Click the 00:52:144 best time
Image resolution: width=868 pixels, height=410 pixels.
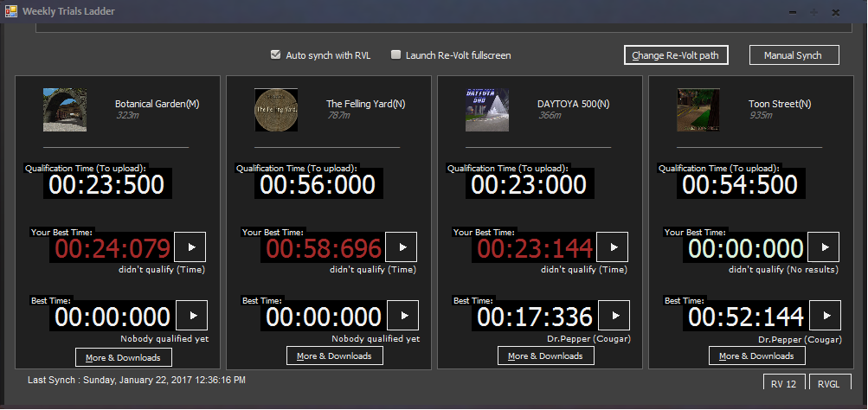[x=746, y=317]
